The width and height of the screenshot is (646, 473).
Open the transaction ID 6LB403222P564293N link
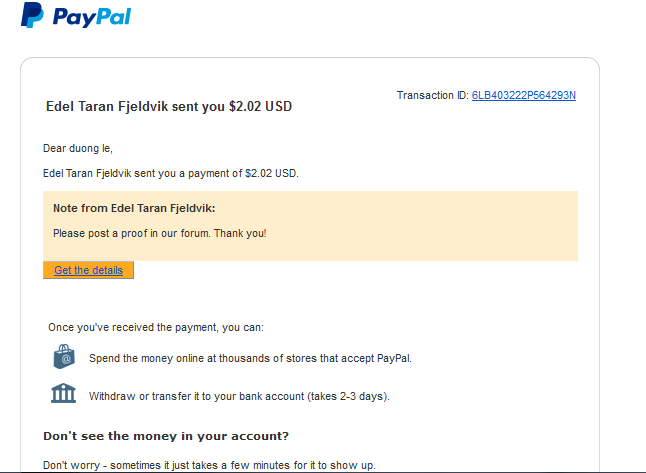click(523, 96)
